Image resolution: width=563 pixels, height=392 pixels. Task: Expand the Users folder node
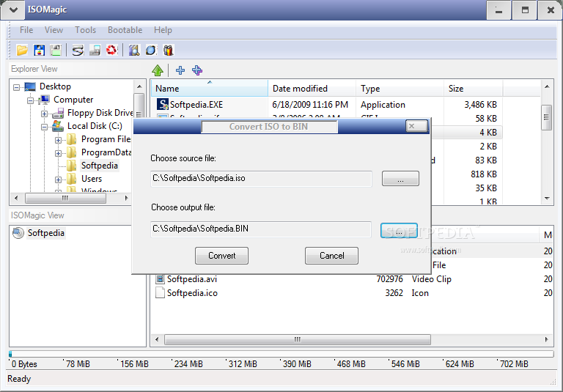pyautogui.click(x=58, y=180)
